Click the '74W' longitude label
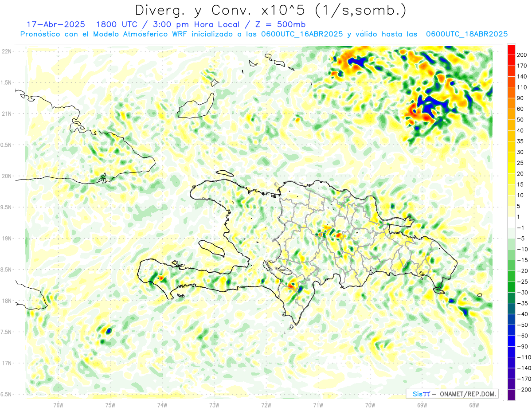 [x=162, y=405]
